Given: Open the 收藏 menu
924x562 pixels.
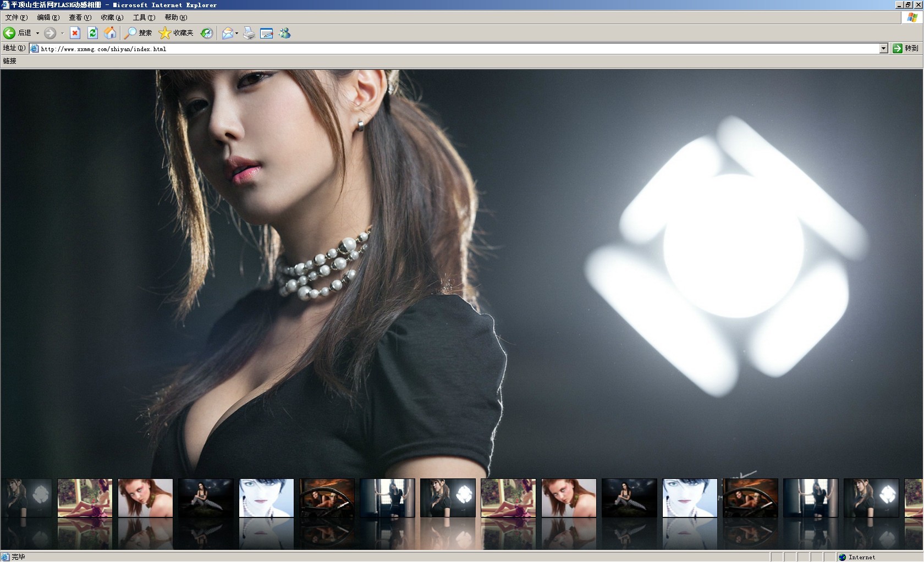Looking at the screenshot, I should point(112,18).
